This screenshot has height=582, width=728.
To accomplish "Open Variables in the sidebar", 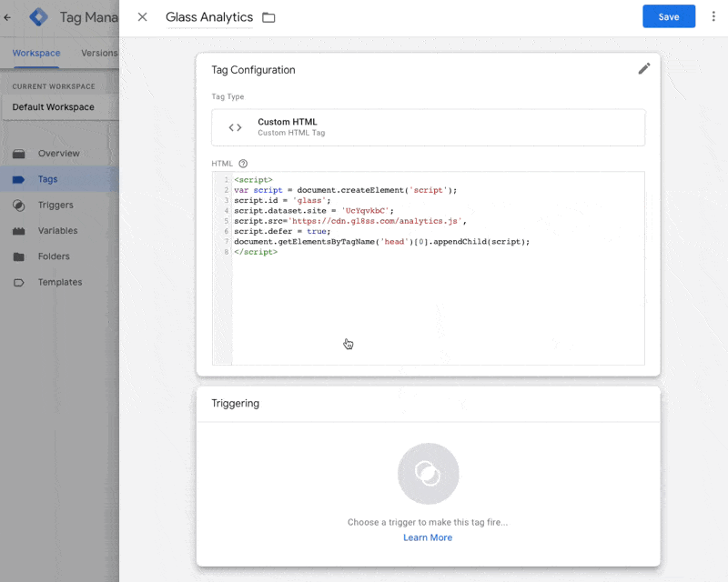I will pos(57,231).
